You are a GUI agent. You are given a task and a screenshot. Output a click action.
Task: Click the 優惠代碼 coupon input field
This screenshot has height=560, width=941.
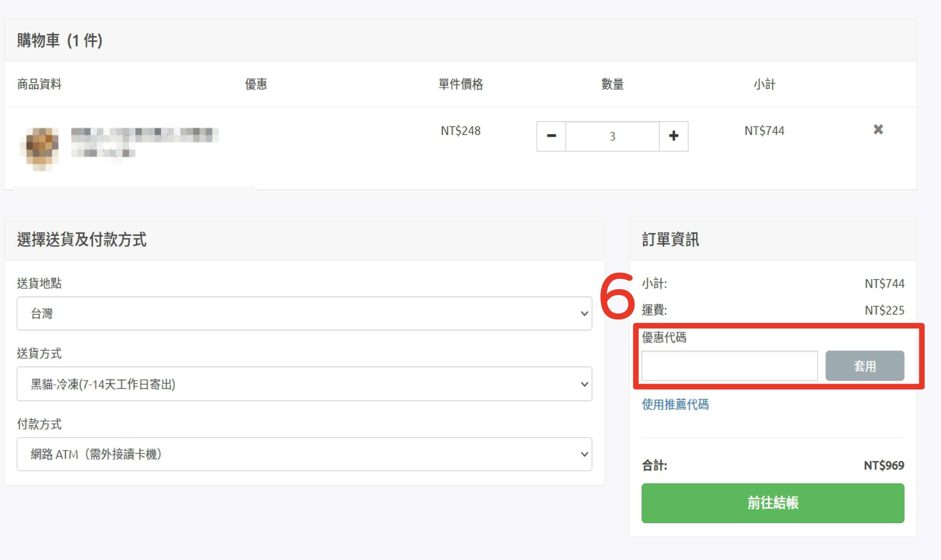click(x=729, y=366)
